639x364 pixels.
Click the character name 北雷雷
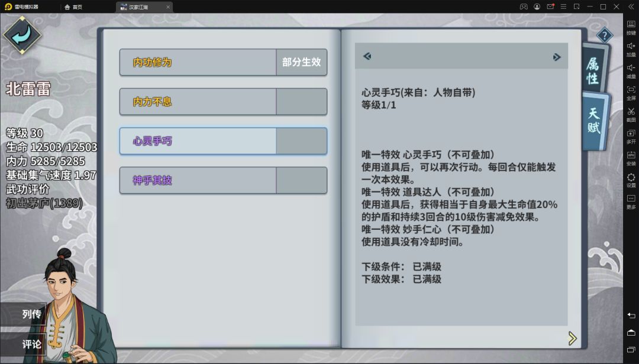pyautogui.click(x=28, y=89)
